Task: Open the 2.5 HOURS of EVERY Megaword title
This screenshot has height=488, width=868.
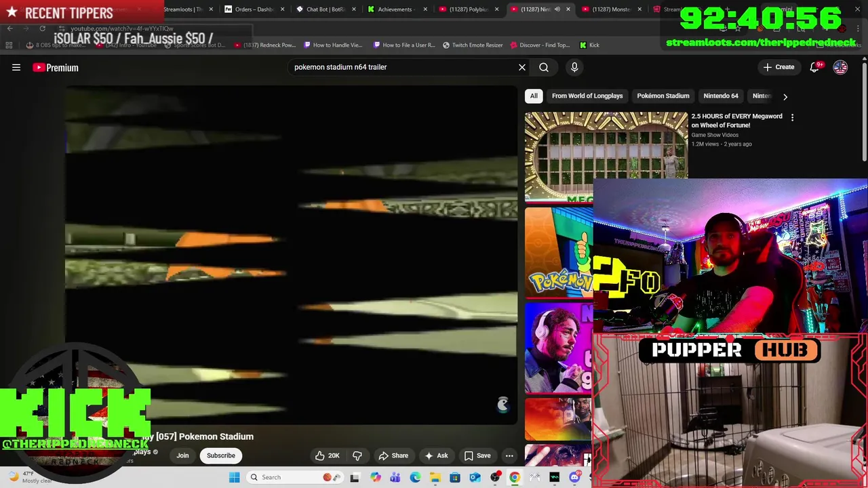Action: pos(736,121)
